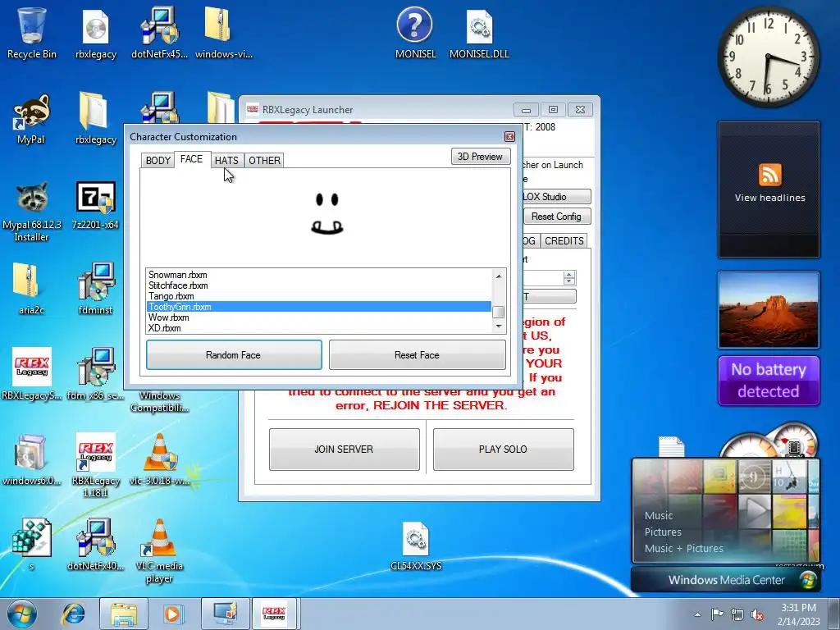Screen dimensions: 840x630
Task: Close the Character Customization dialog
Action: click(x=509, y=137)
